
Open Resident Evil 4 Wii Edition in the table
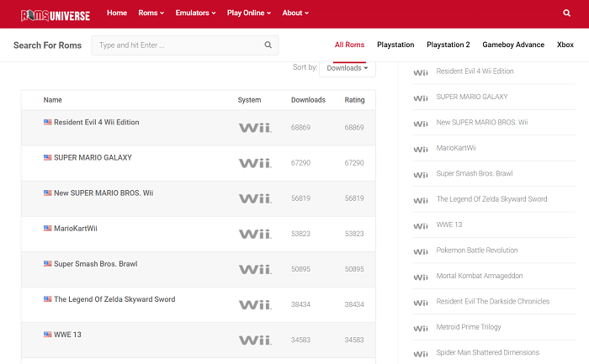tap(97, 123)
